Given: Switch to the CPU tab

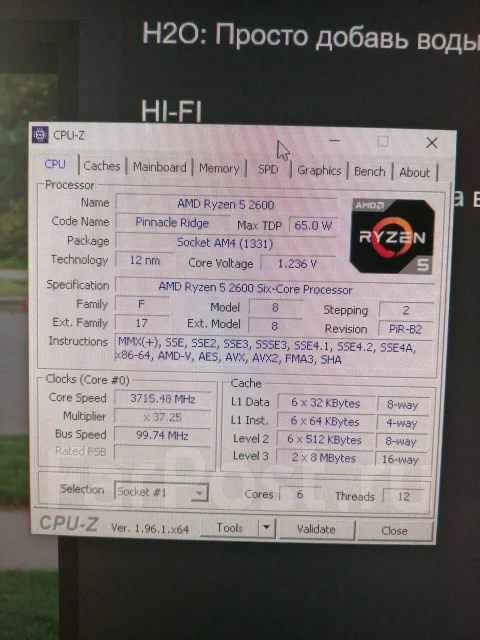Looking at the screenshot, I should [x=55, y=164].
